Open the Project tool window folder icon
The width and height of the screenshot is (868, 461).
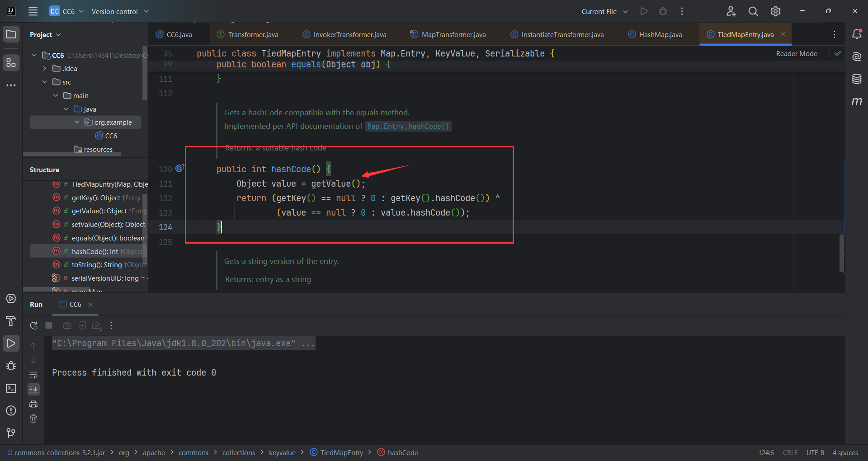(11, 34)
